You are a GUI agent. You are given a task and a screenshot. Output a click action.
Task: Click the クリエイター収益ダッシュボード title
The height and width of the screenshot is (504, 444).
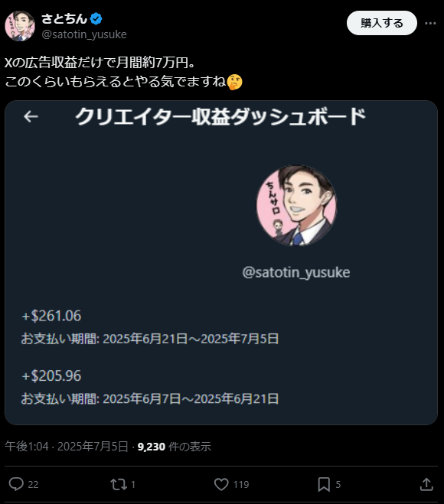click(x=220, y=116)
